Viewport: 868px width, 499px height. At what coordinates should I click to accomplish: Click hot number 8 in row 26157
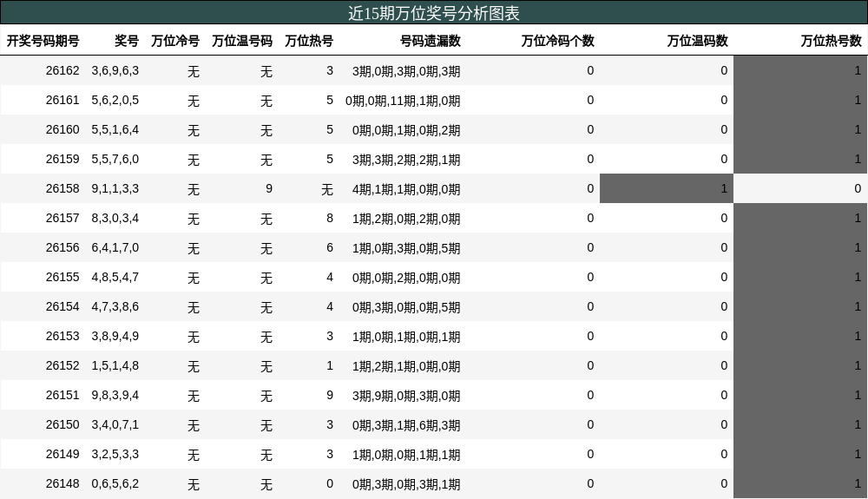[x=330, y=218]
